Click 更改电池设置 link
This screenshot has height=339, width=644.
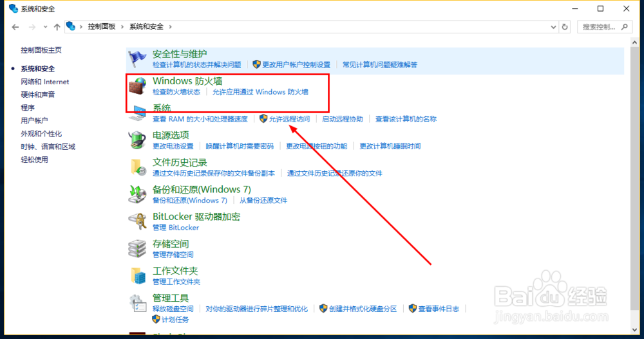point(173,146)
